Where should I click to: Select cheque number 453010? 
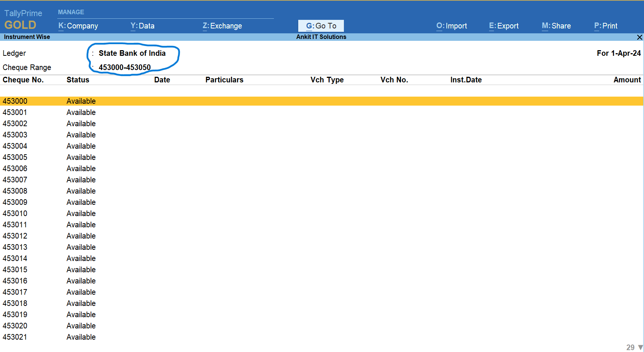click(x=15, y=213)
